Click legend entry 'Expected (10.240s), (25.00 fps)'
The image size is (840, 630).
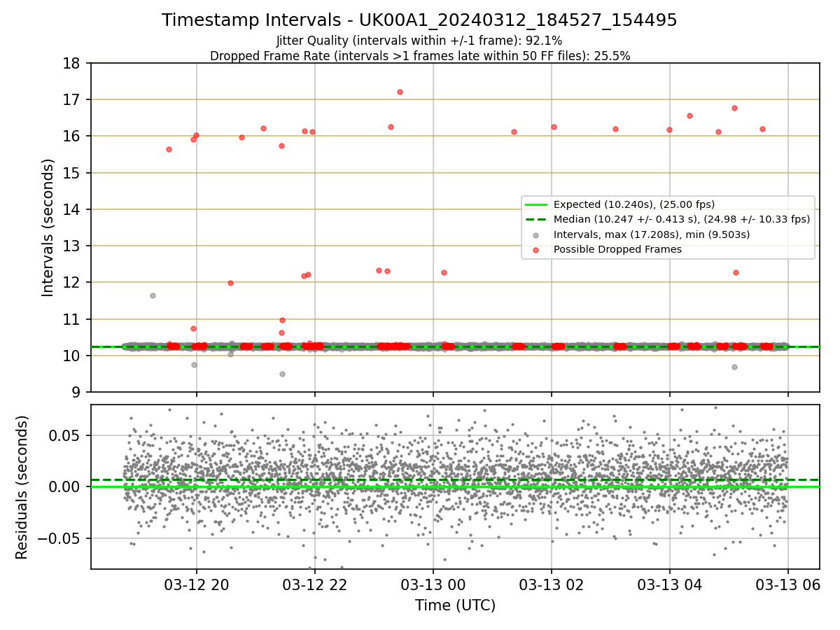[634, 204]
